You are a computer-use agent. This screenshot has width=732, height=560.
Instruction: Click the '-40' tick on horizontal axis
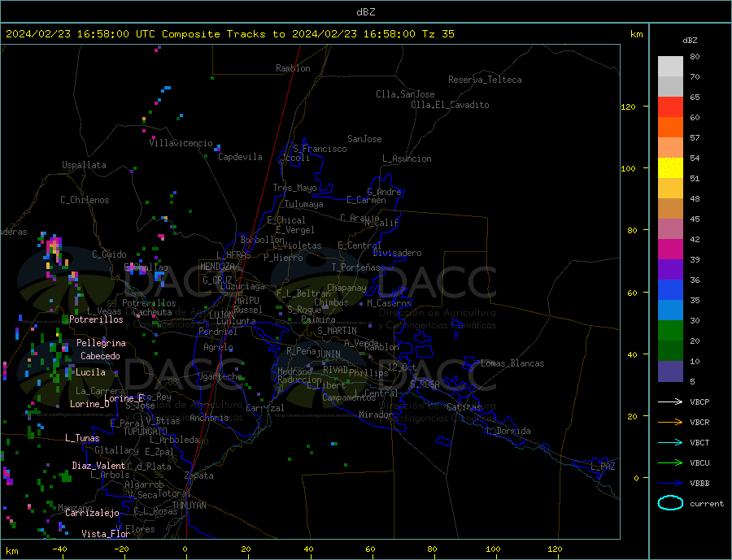(59, 549)
